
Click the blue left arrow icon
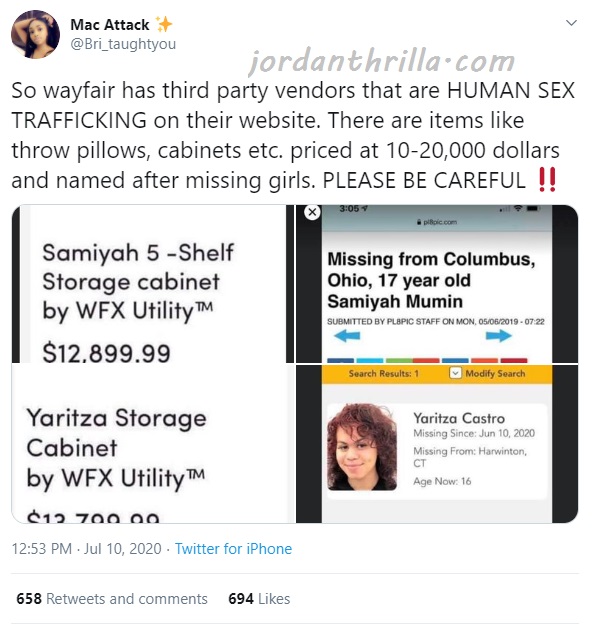pos(347,336)
